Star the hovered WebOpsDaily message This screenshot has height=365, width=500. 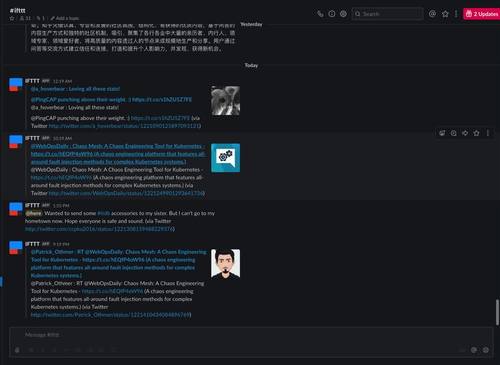476,133
